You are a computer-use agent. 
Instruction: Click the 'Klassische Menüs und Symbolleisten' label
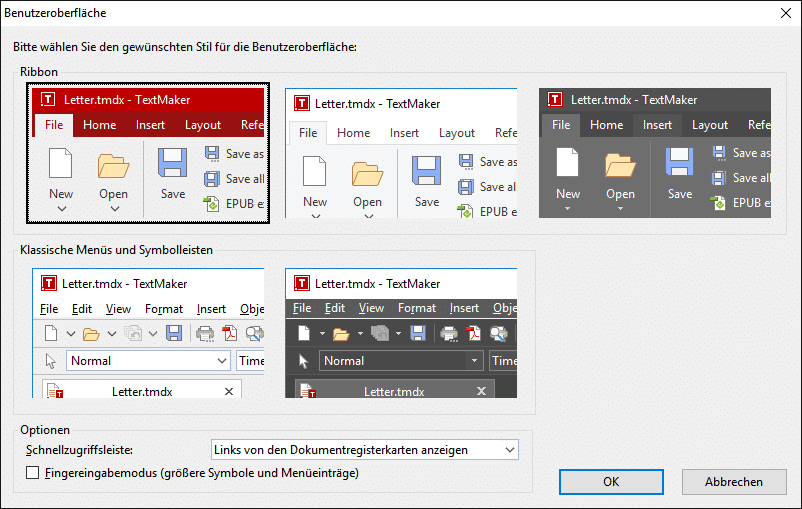[116, 250]
